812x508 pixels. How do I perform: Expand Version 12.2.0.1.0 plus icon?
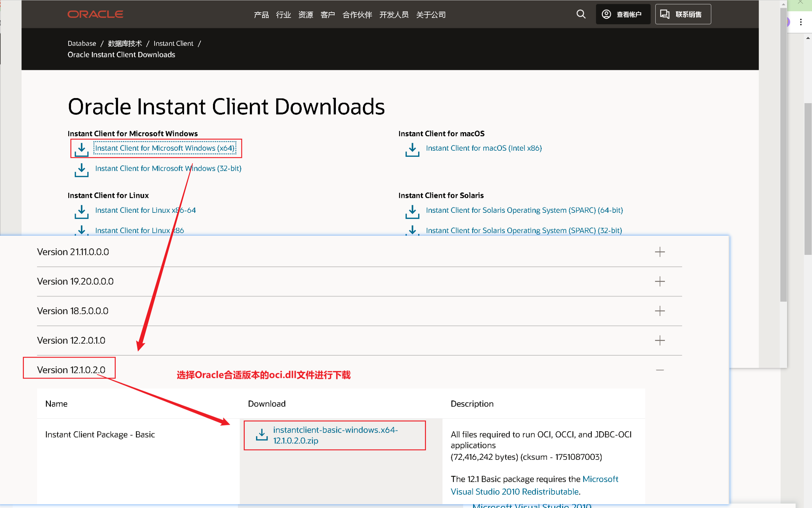coord(660,340)
